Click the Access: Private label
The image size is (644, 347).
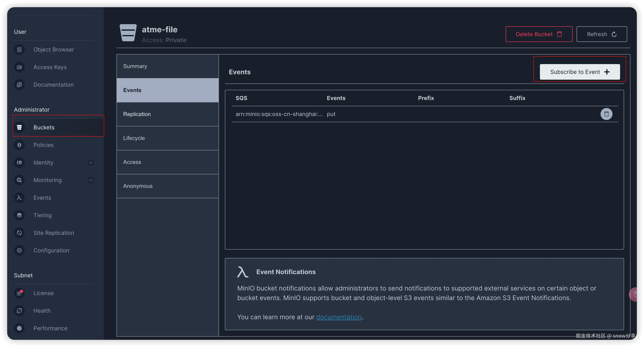(x=164, y=40)
